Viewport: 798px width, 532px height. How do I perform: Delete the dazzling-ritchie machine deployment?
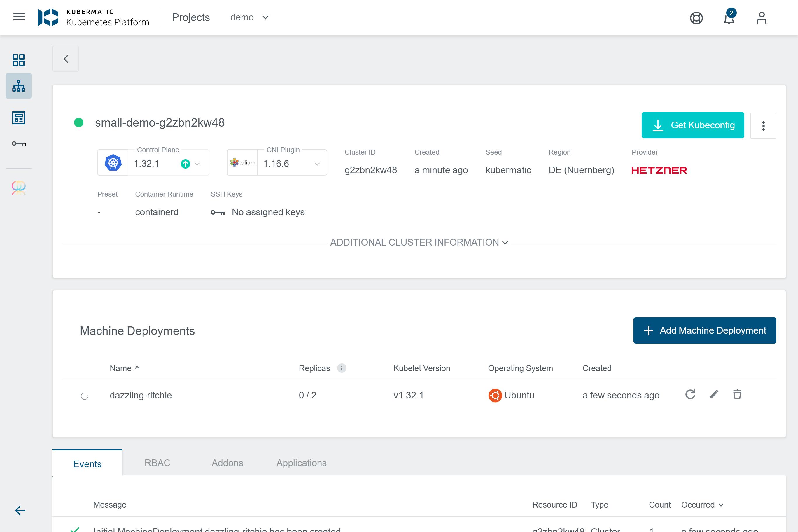click(737, 394)
